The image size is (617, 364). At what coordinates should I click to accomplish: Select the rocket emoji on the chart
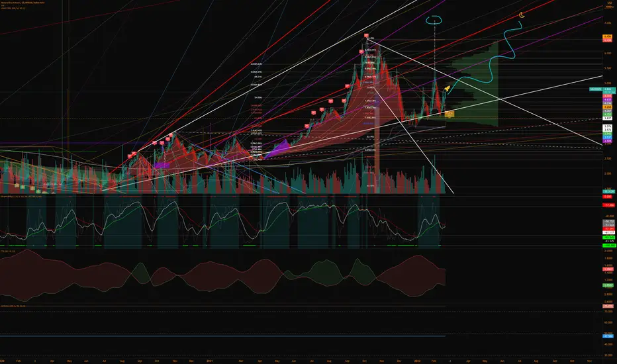[447, 89]
